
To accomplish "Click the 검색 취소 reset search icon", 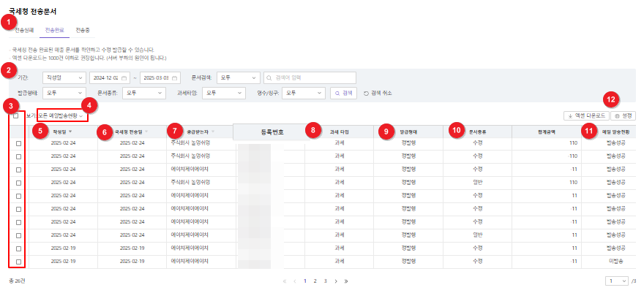I will [x=367, y=94].
